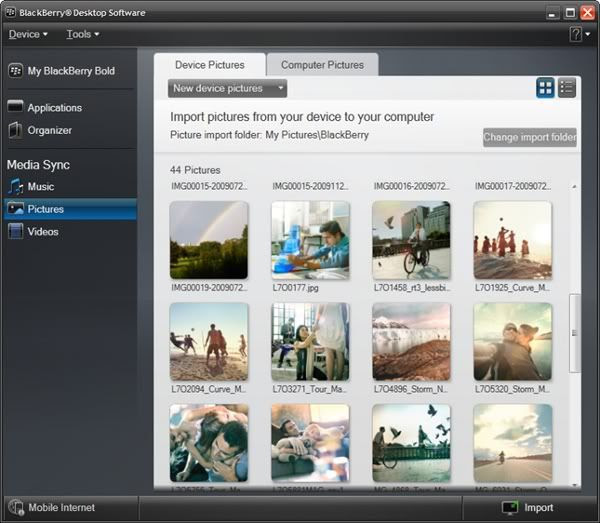Image resolution: width=600 pixels, height=523 pixels.
Task: Select My BlackBerry Bold in sidebar
Action: click(x=69, y=71)
